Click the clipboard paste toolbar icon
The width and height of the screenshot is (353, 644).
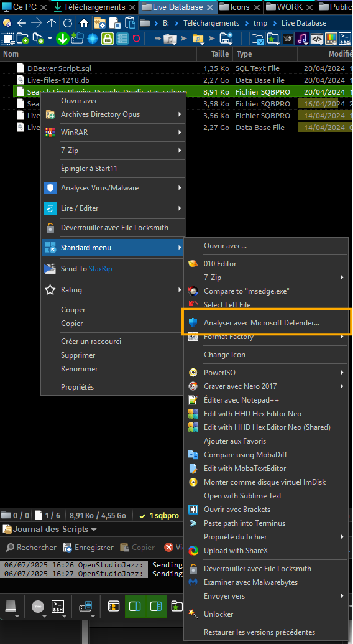[131, 23]
